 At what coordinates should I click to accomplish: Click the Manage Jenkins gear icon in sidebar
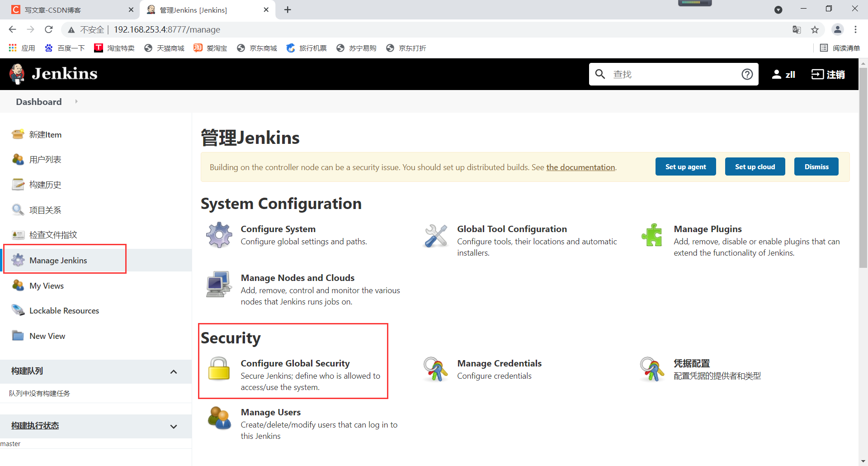[x=18, y=260]
